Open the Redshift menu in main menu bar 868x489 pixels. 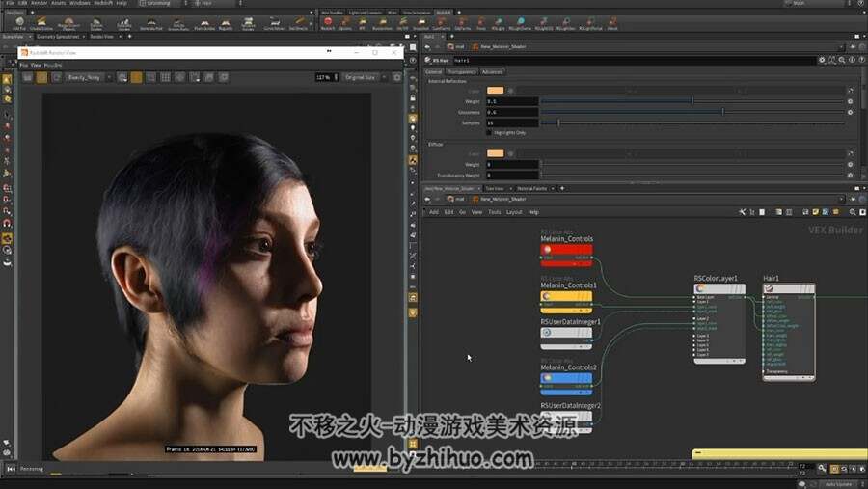(x=103, y=3)
